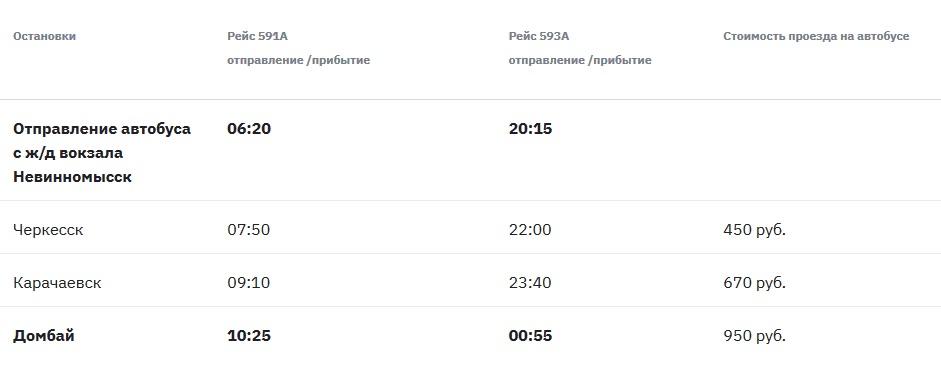Click the 10:25 Домбай arrival time
The width and height of the screenshot is (941, 365).
(x=249, y=336)
